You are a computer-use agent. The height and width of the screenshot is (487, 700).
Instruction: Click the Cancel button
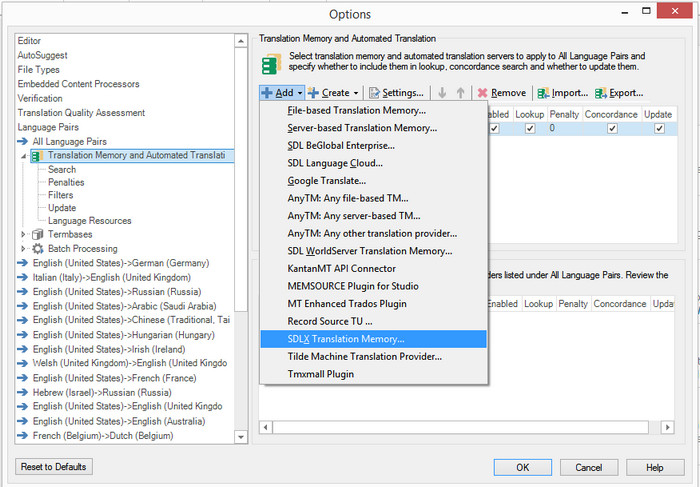pos(589,467)
